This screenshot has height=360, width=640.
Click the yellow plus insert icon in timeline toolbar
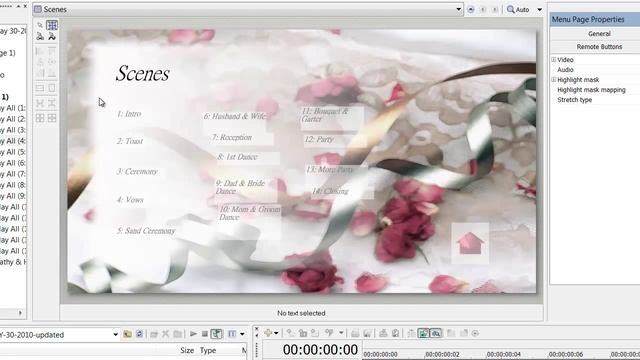[268, 333]
